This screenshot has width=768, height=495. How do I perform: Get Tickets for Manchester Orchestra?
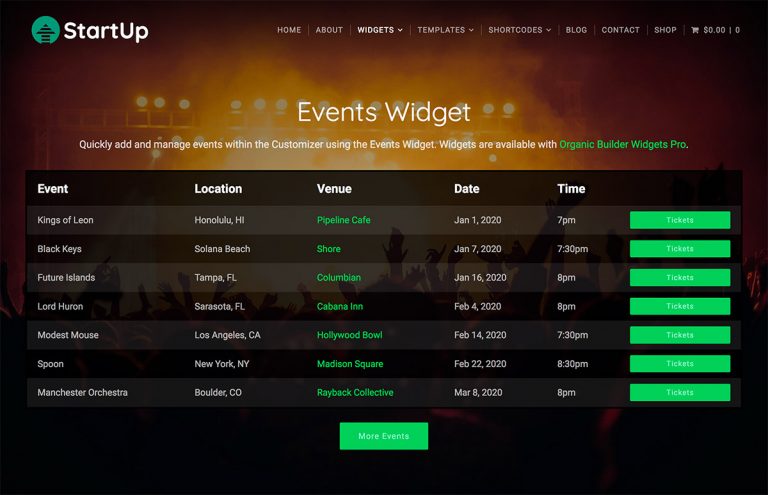point(680,392)
